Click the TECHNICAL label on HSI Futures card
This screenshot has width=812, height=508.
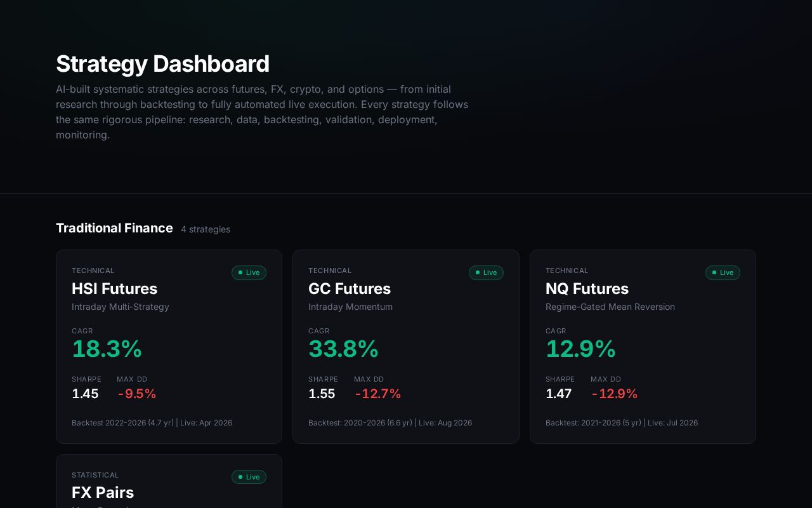pyautogui.click(x=93, y=271)
